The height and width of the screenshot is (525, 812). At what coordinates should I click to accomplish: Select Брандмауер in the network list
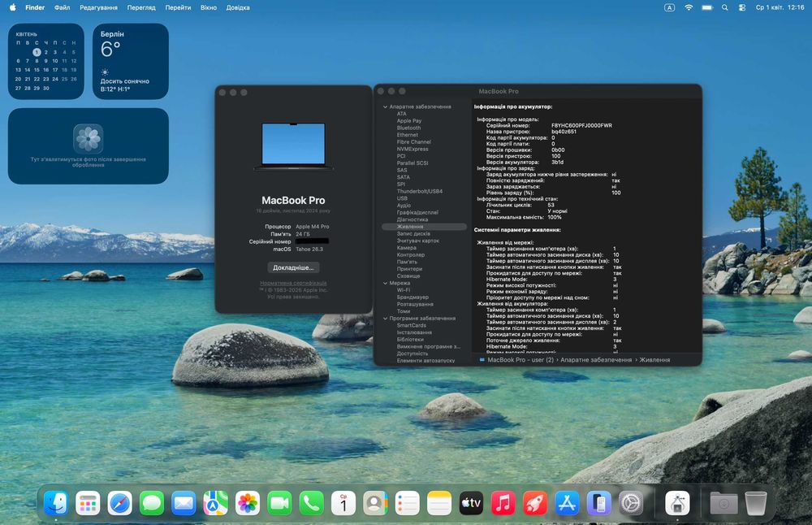click(412, 297)
